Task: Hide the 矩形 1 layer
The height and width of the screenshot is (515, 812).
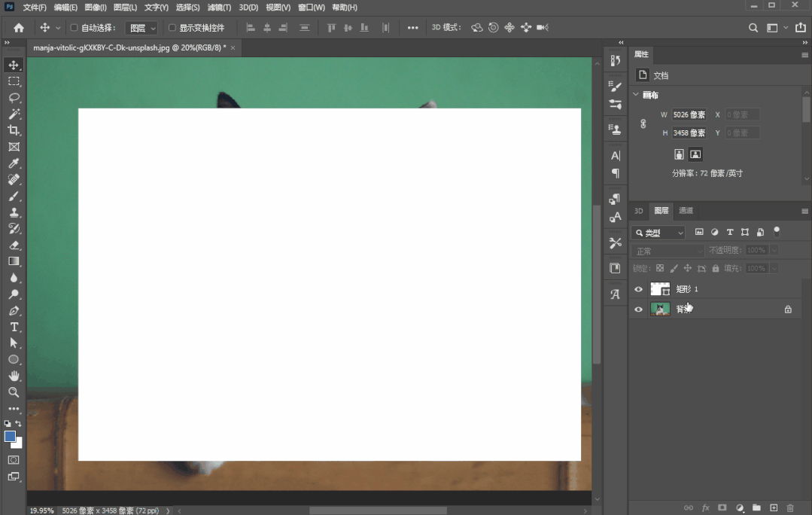Action: 638,289
